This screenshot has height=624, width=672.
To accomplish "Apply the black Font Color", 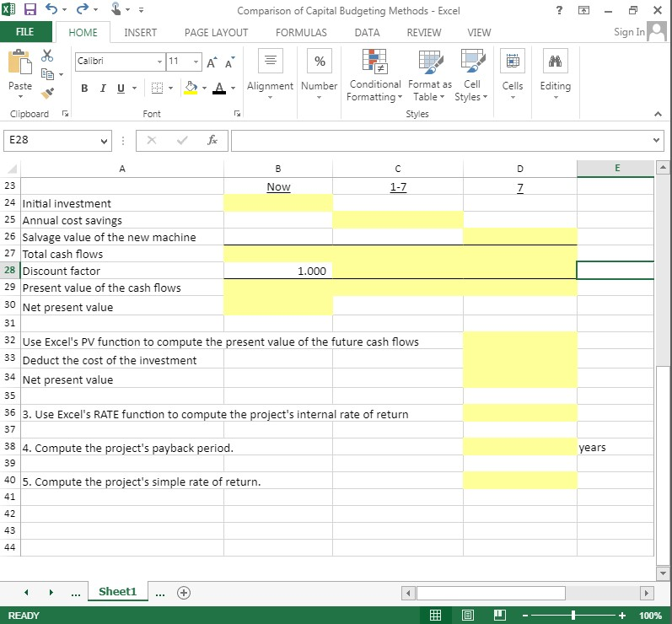I will 219,88.
